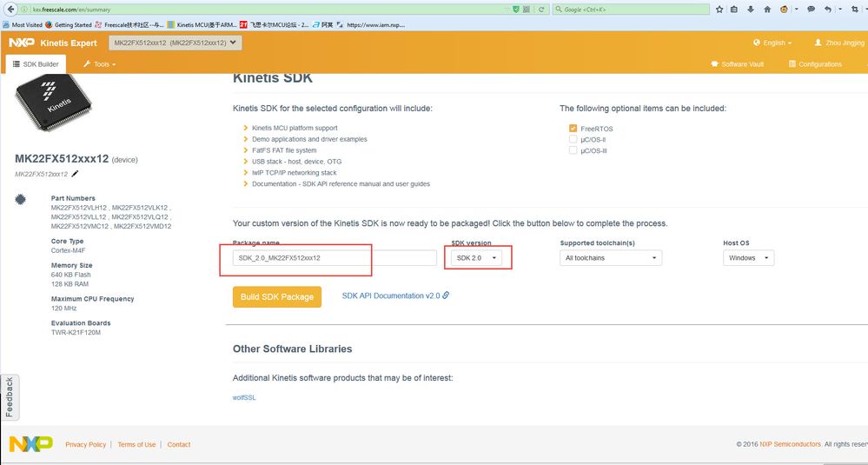Viewport: 868px width, 465px height.
Task: Open dropdown arrow beside undo icon
Action: (840, 10)
